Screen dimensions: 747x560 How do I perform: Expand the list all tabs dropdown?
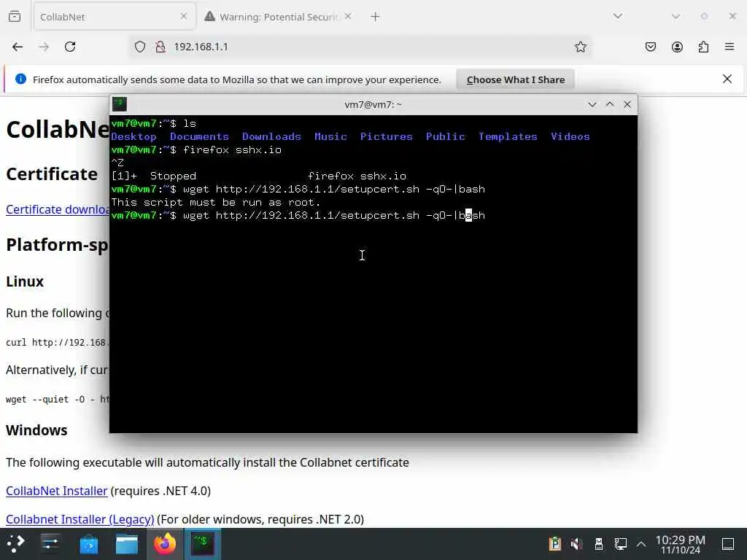click(618, 16)
